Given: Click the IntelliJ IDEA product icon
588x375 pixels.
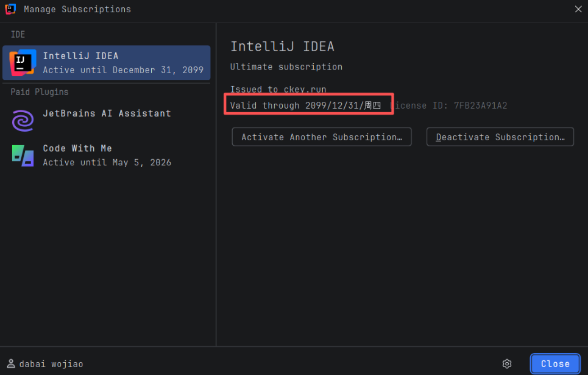Looking at the screenshot, I should coord(22,63).
